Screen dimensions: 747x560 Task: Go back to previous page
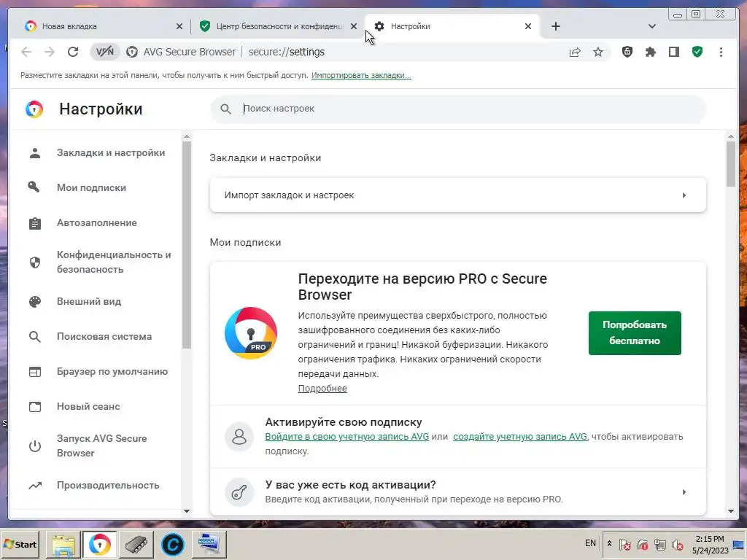pyautogui.click(x=27, y=52)
